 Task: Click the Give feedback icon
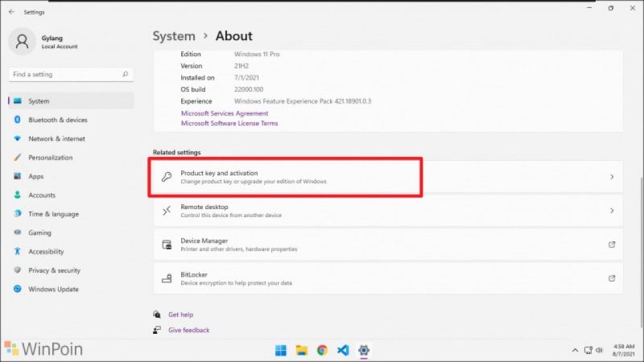(156, 330)
